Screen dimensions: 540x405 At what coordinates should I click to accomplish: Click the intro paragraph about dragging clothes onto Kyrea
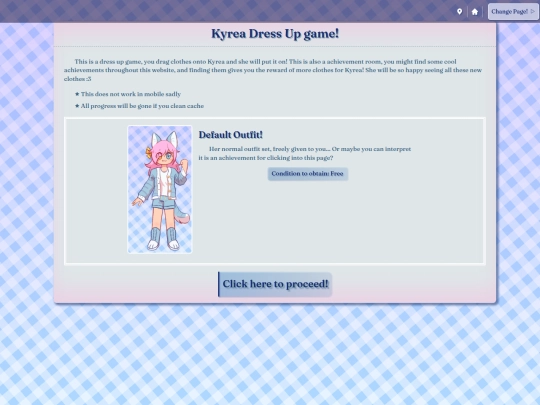coord(273,70)
